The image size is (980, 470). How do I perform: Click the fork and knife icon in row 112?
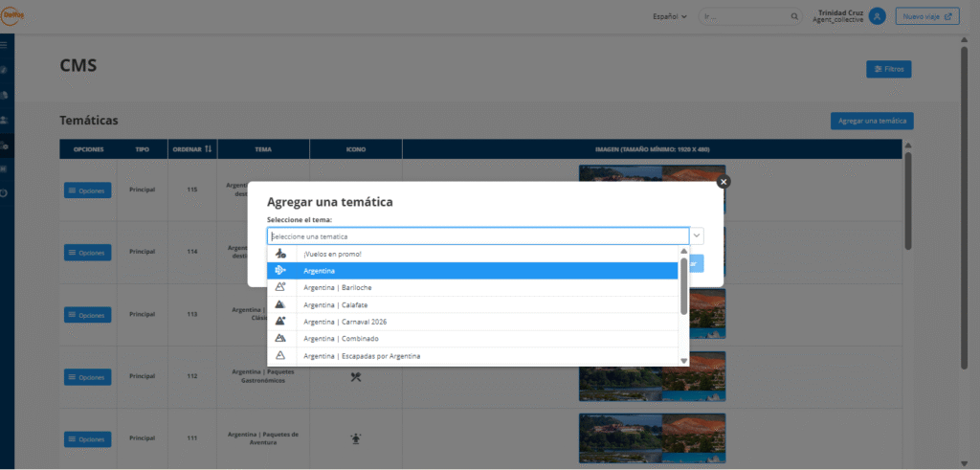click(355, 376)
